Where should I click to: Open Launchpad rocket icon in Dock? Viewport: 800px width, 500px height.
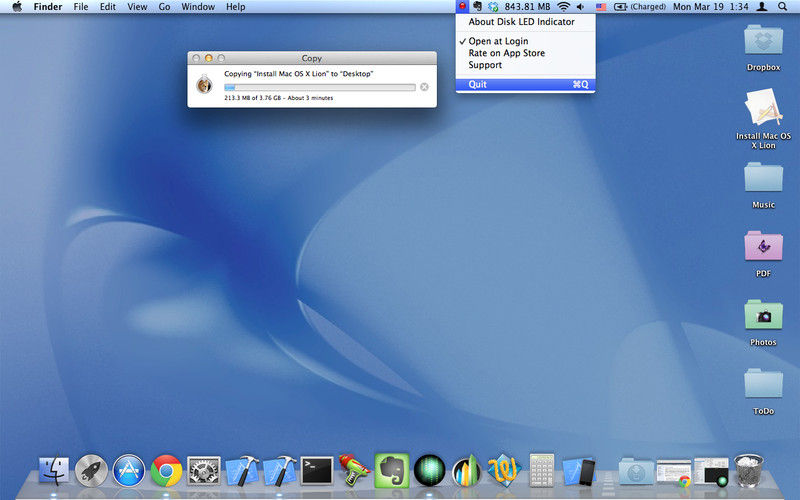91,470
